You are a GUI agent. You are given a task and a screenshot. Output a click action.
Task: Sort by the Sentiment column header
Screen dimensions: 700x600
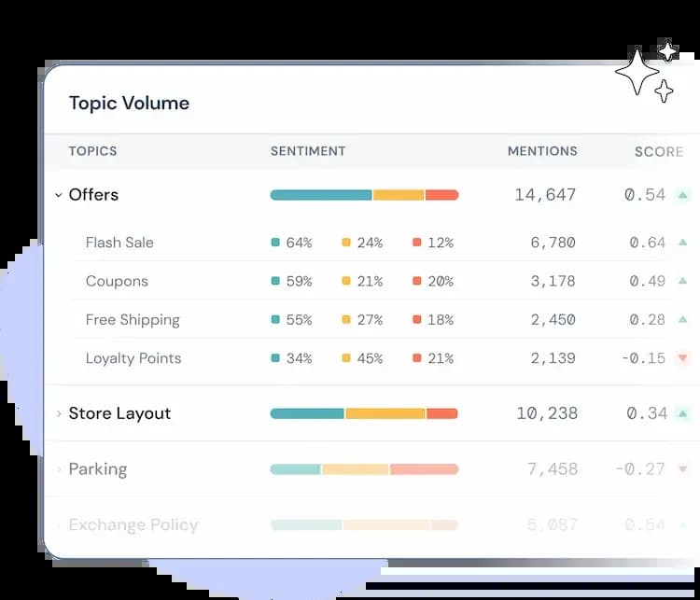[308, 151]
